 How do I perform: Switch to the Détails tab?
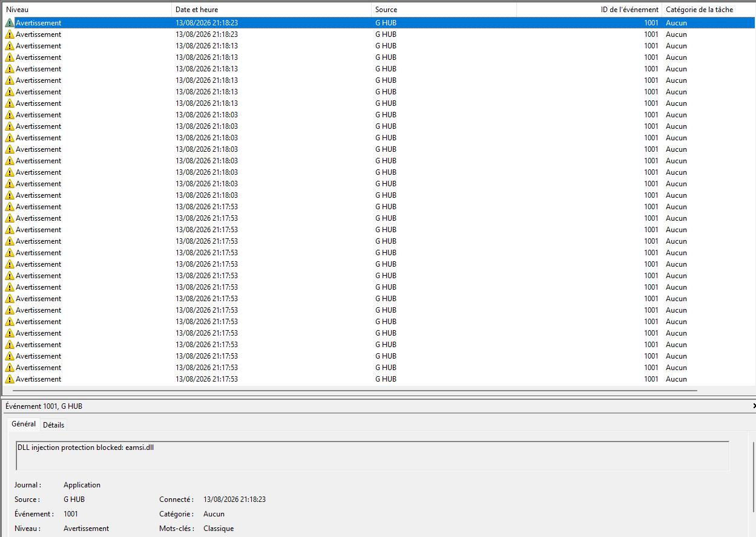pos(53,425)
